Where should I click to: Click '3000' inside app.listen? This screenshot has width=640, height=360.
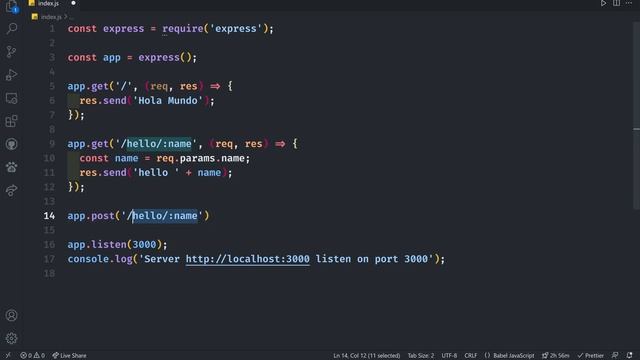point(144,244)
